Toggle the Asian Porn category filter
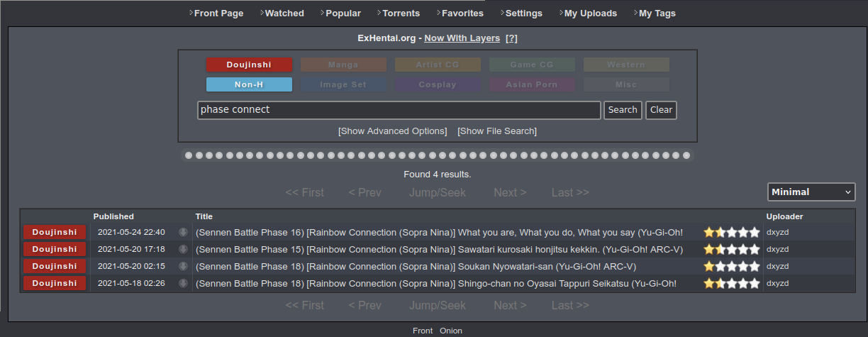Image resolution: width=868 pixels, height=337 pixels. pyautogui.click(x=532, y=84)
